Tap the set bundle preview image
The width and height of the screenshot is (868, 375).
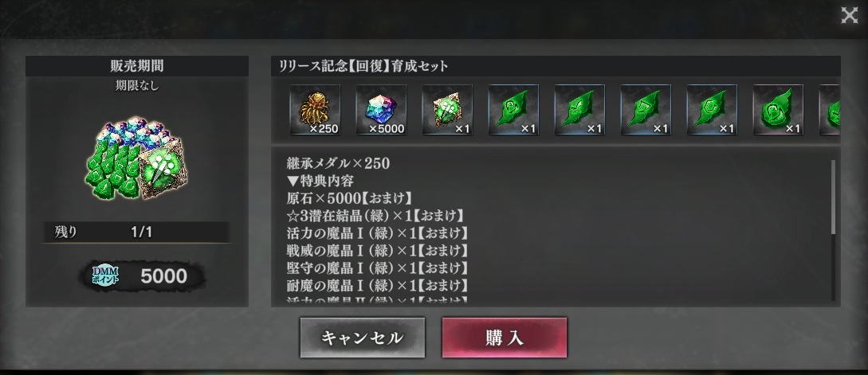pos(137,158)
